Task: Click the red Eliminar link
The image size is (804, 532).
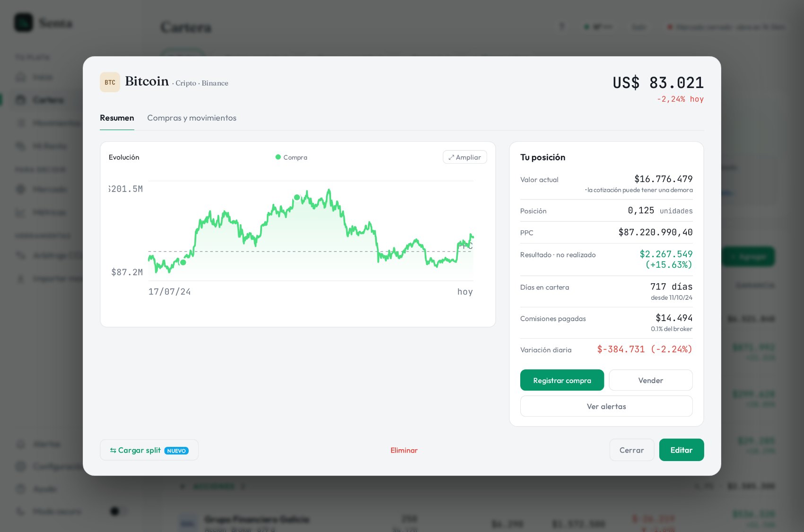Action: pos(404,450)
